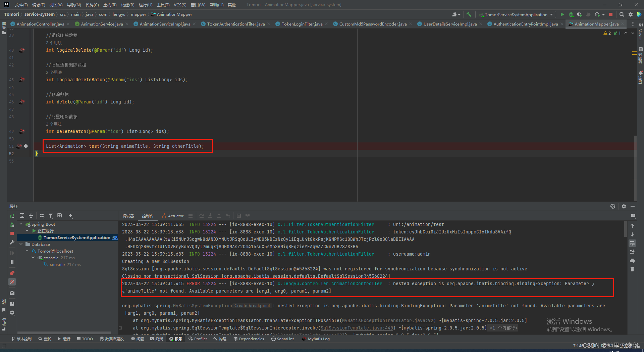The height and width of the screenshot is (352, 644).
Task: Click the MyBatis bird gutter icon beside deleteBatch
Action: (x=22, y=131)
